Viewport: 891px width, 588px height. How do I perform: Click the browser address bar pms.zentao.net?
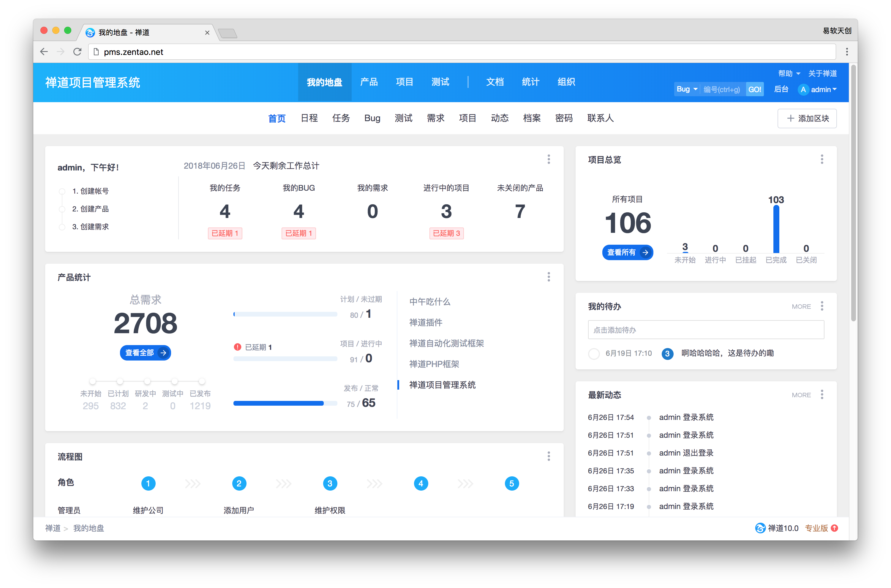coord(462,52)
